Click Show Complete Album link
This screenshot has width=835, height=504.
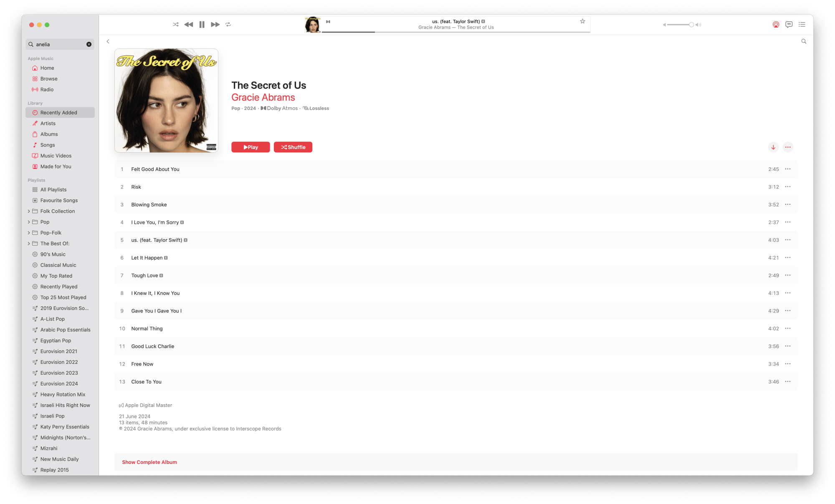pos(149,462)
